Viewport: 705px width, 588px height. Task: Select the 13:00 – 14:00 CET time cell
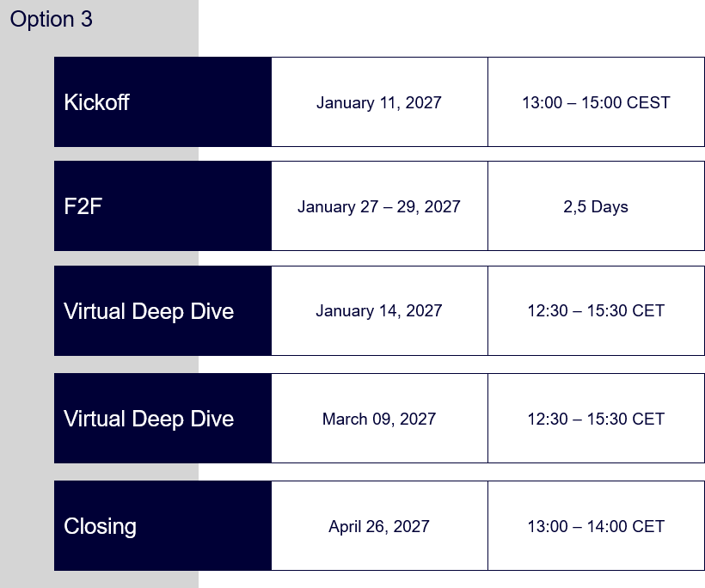596,525
